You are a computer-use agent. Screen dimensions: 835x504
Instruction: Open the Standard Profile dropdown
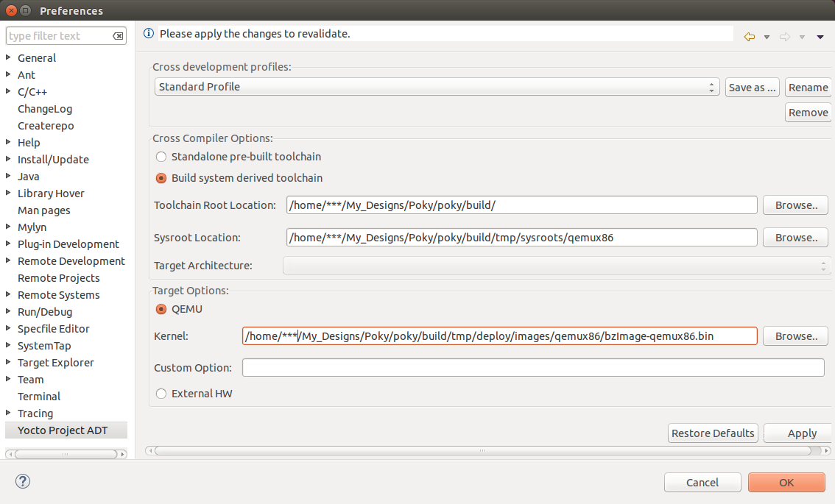pyautogui.click(x=711, y=87)
